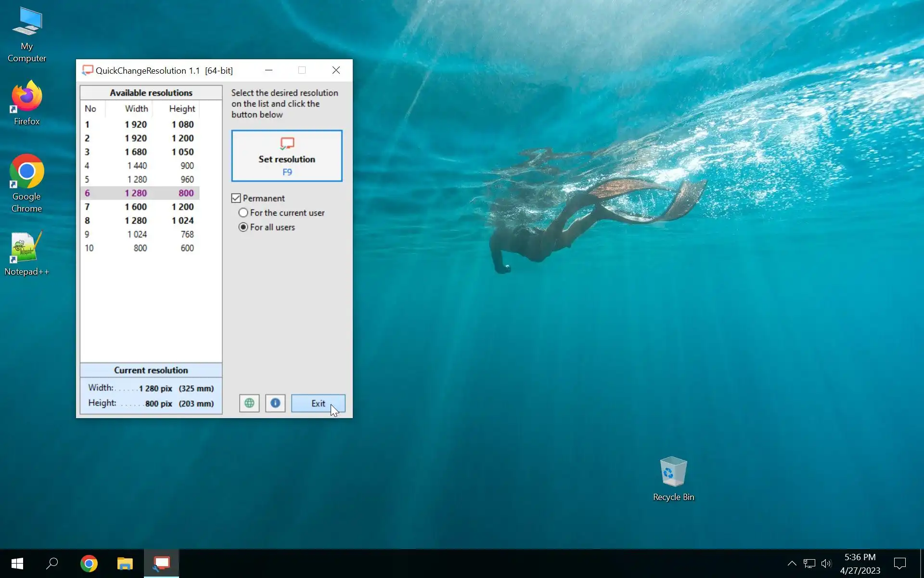Click the globe language icon button
This screenshot has width=924, height=578.
click(249, 403)
